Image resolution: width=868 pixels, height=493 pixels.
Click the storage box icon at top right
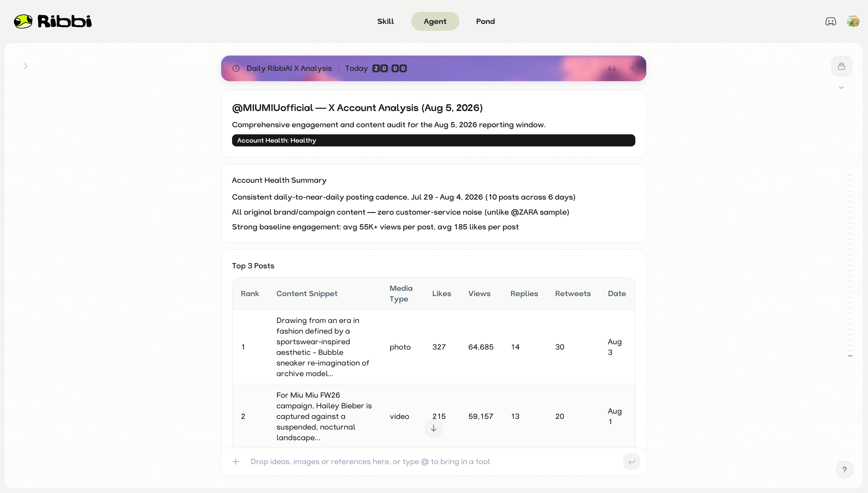(x=841, y=66)
